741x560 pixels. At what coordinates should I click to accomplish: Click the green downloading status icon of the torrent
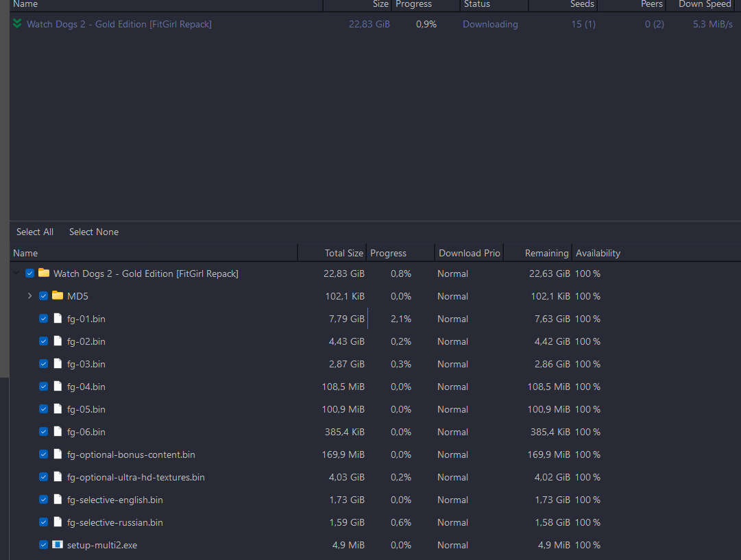pyautogui.click(x=18, y=23)
